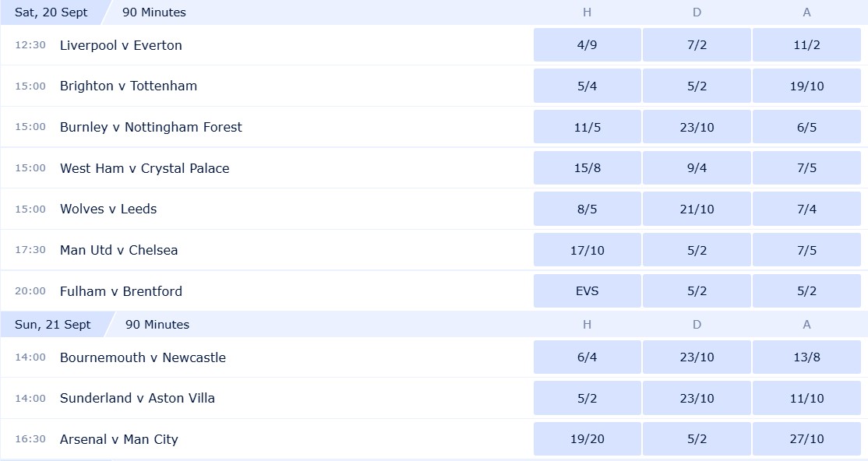
Task: Select the Sun, 21 Sept date tab
Action: coord(52,324)
